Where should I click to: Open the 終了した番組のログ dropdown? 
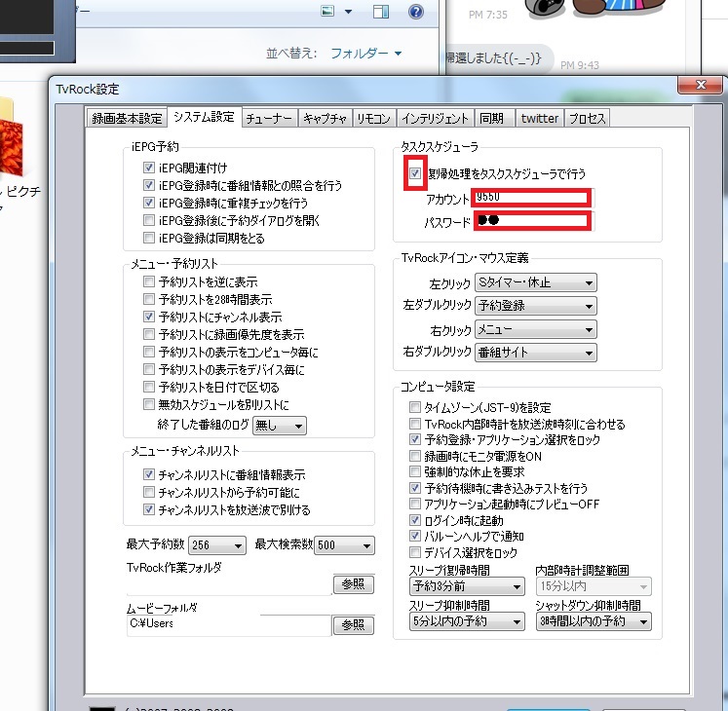pos(279,426)
